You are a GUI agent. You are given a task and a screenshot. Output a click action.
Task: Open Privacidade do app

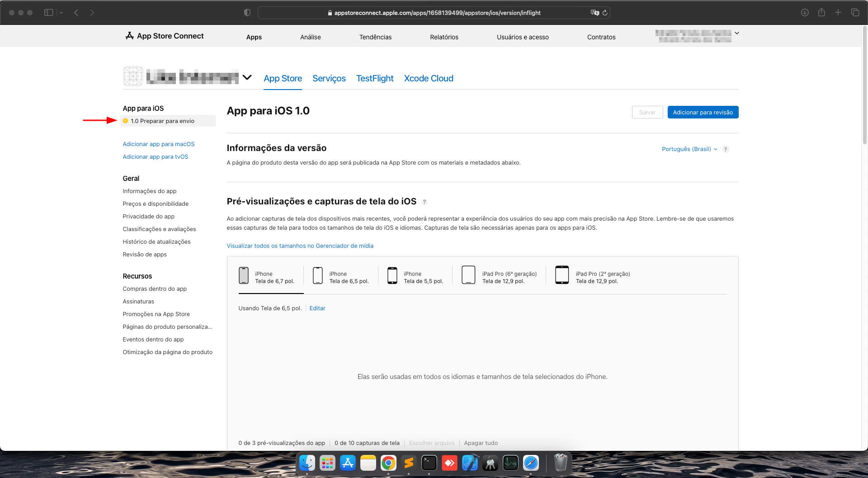[148, 217]
